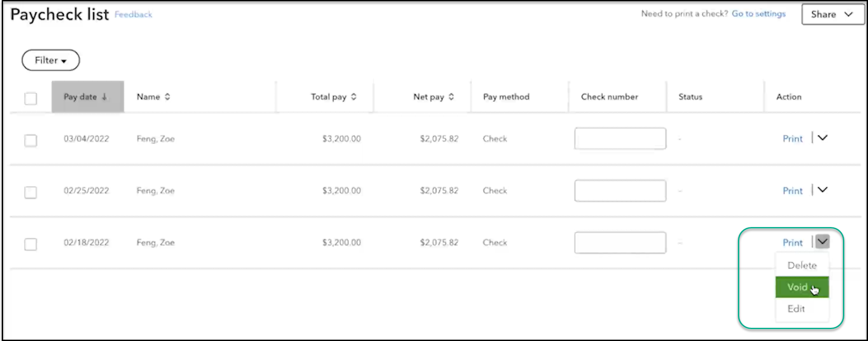Expand action arrow for 03/04/2022 paycheck
The image size is (868, 341).
pyautogui.click(x=823, y=138)
